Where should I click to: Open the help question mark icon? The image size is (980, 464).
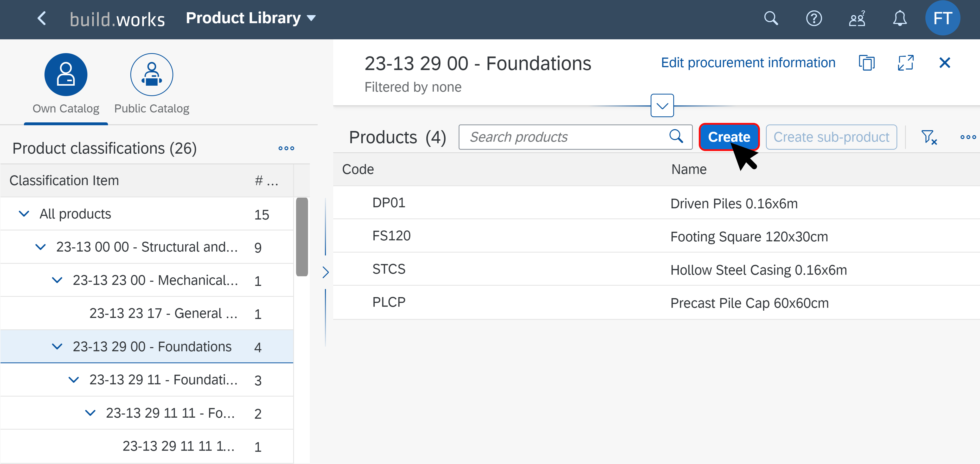[x=814, y=18]
